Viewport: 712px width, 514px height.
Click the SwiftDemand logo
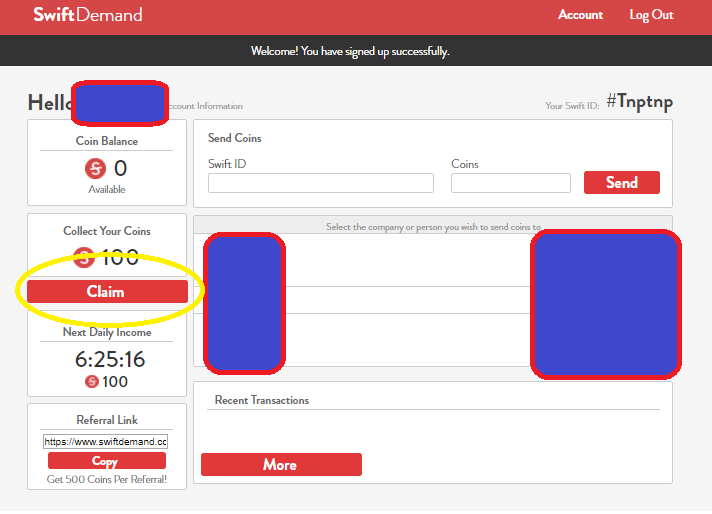point(88,15)
